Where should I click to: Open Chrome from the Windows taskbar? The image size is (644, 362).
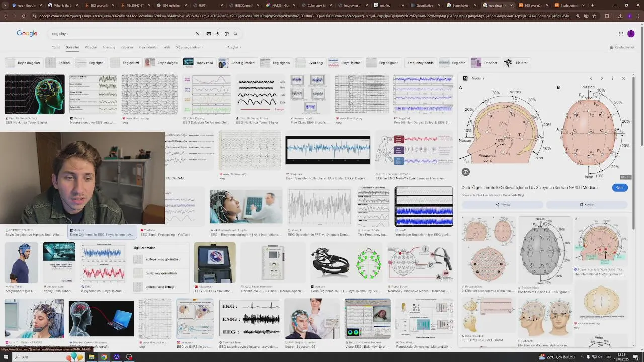[104, 357]
